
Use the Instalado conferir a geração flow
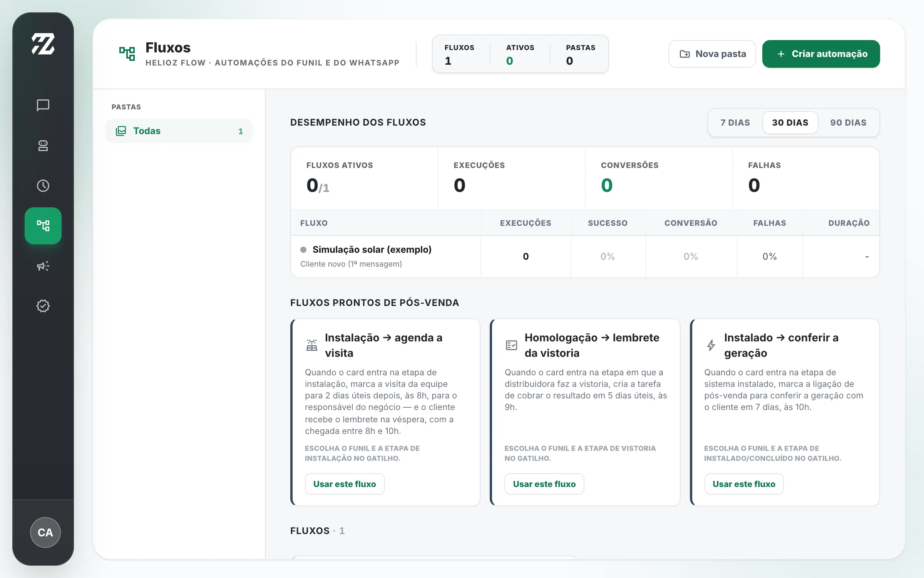(744, 484)
